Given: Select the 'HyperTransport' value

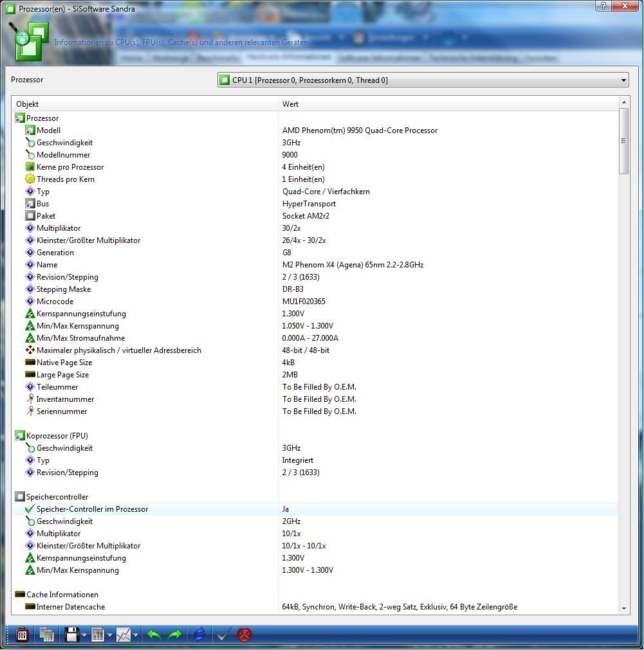Looking at the screenshot, I should click(x=309, y=204).
